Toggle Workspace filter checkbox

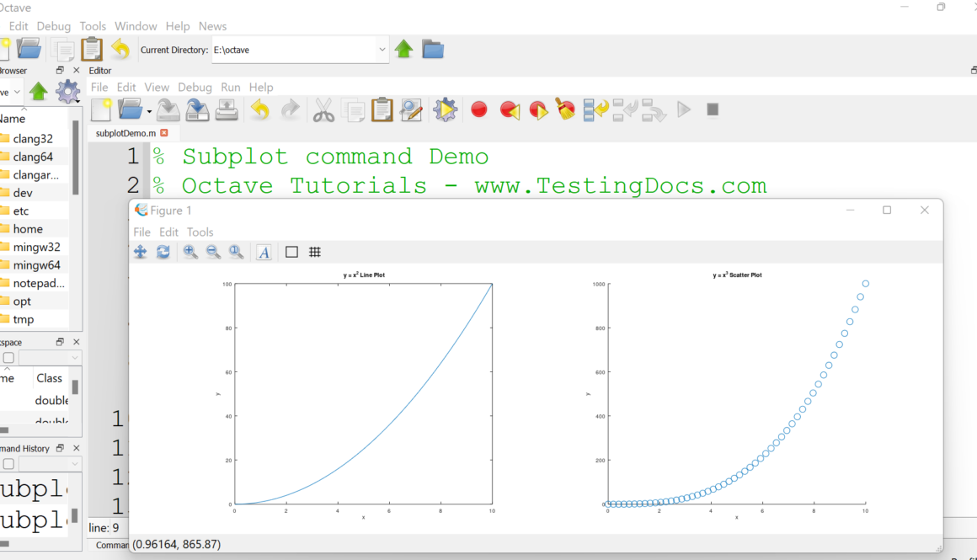[8, 358]
